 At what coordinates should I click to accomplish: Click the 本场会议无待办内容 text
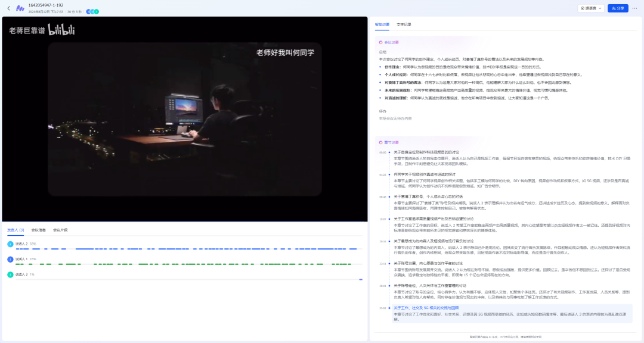pyautogui.click(x=395, y=119)
